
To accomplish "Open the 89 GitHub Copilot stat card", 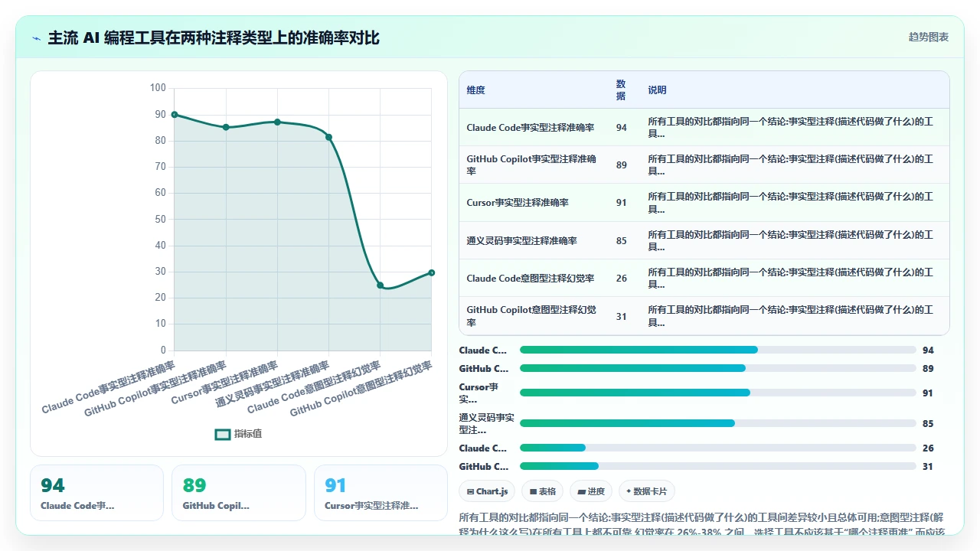I will click(239, 493).
